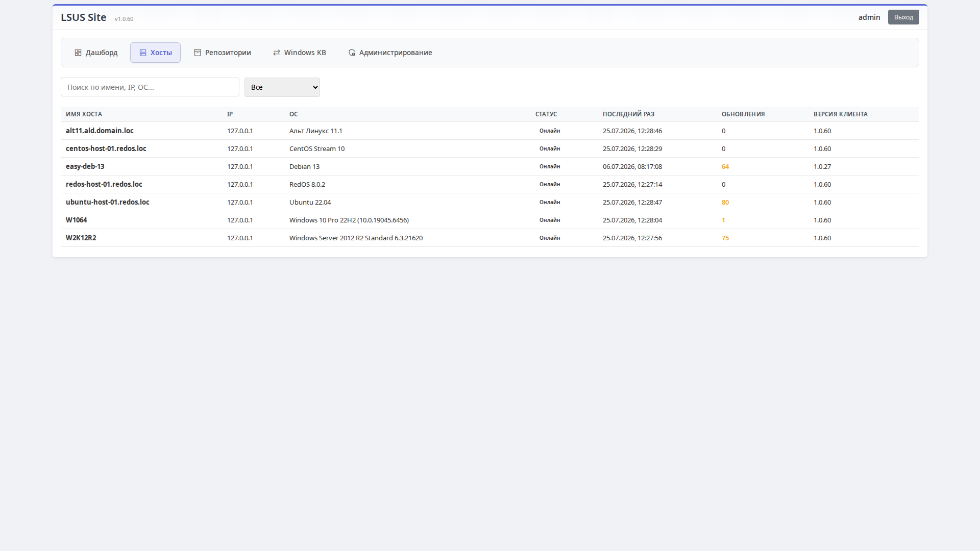The height and width of the screenshot is (551, 980).
Task: Open host easy-deb-13
Action: [x=85, y=166]
